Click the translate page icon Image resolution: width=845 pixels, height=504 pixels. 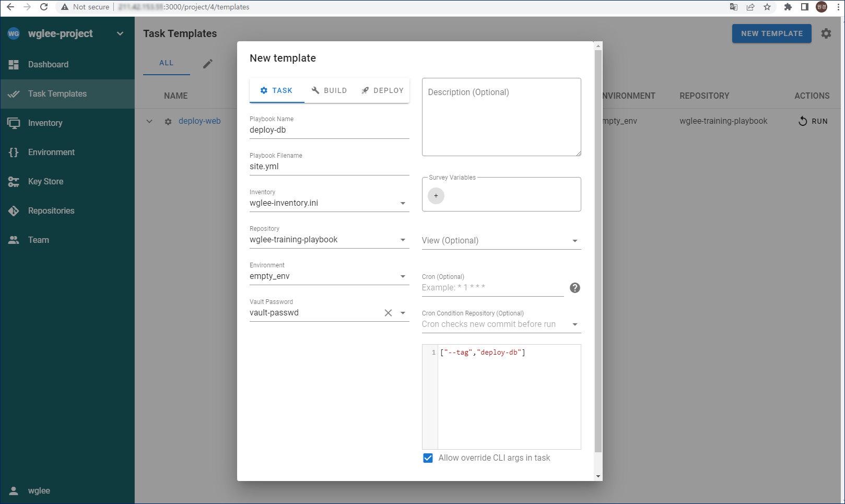coord(734,7)
